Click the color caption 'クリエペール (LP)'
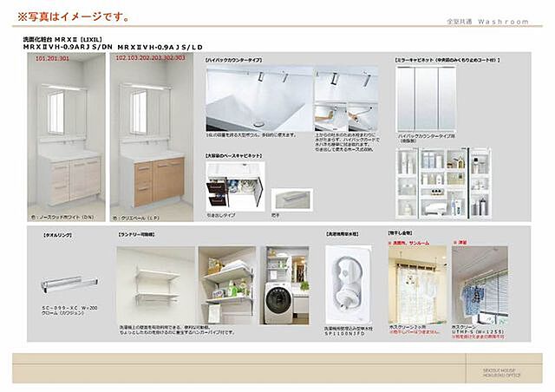 click(x=136, y=219)
